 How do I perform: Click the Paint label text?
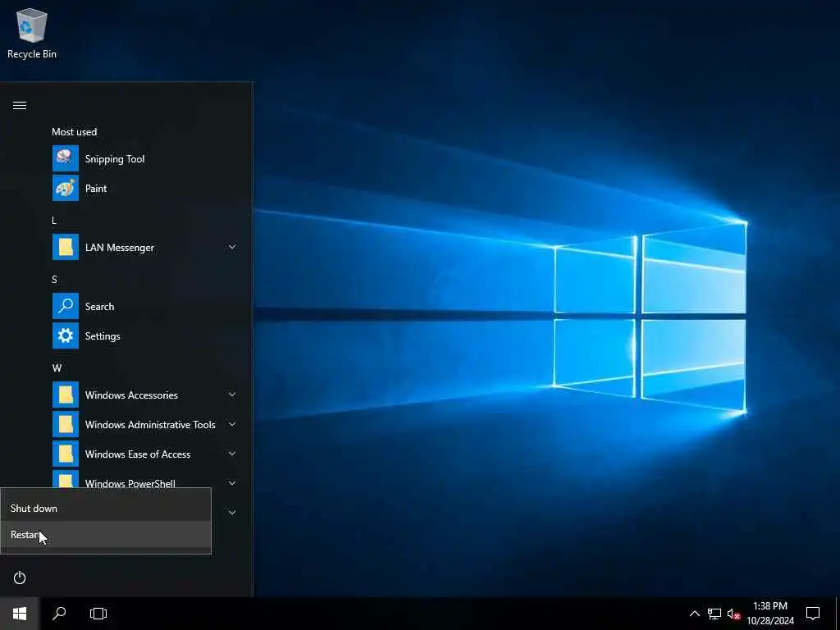click(96, 189)
